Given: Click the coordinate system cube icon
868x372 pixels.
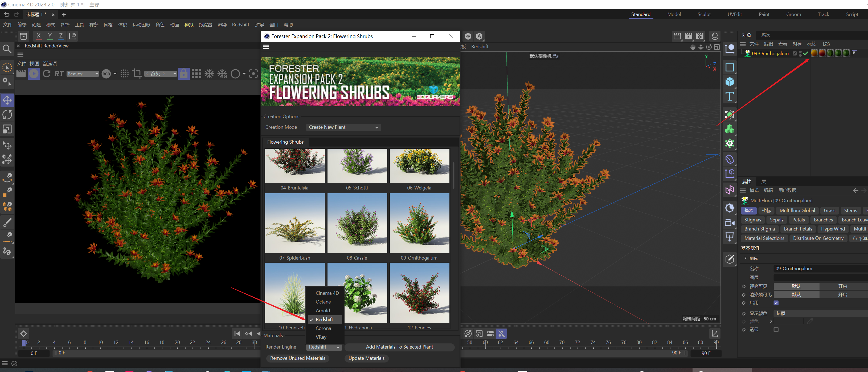Looking at the screenshot, I should [72, 36].
